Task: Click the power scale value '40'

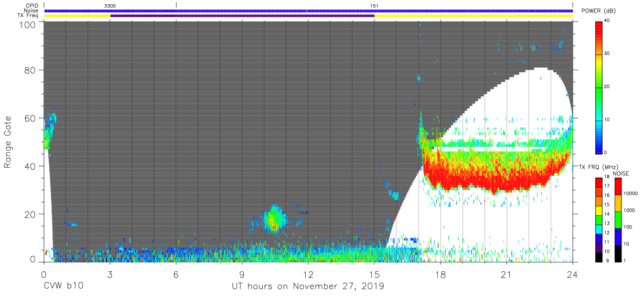Action: coord(607,20)
